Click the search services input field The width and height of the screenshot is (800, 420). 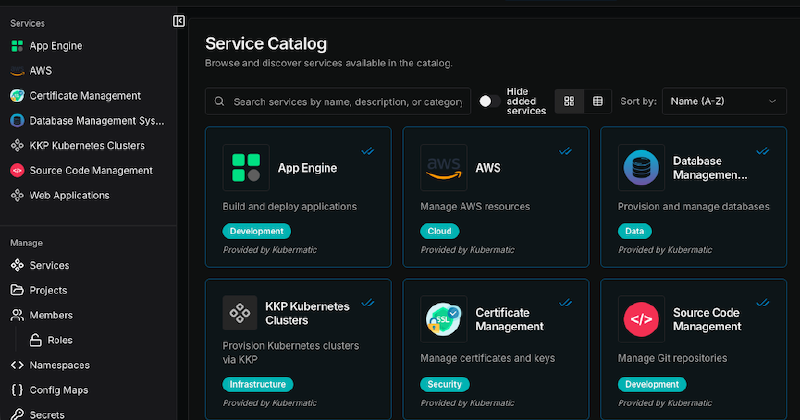coord(348,101)
